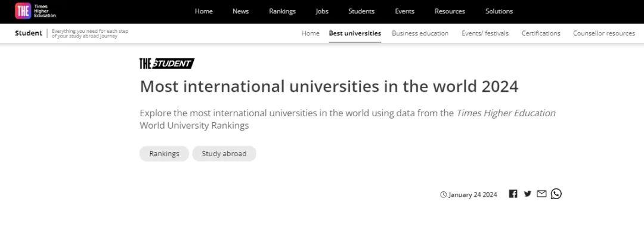Open the Solutions menu
This screenshot has width=644, height=226.
[499, 11]
